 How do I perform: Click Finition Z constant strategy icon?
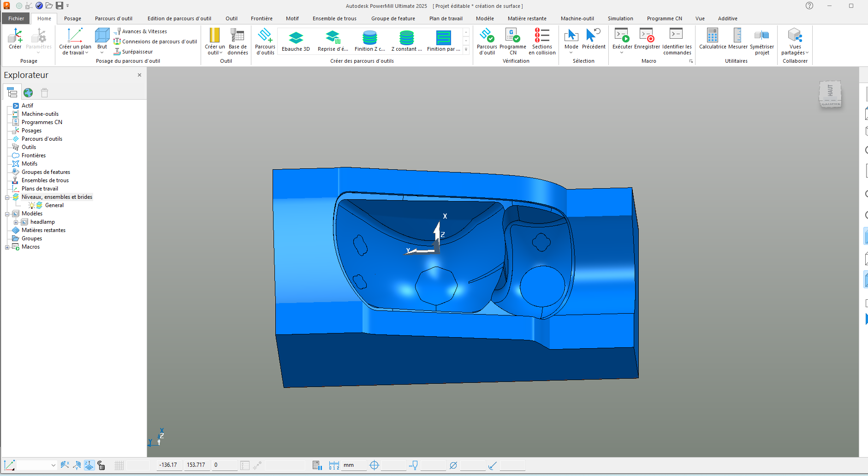pyautogui.click(x=369, y=38)
